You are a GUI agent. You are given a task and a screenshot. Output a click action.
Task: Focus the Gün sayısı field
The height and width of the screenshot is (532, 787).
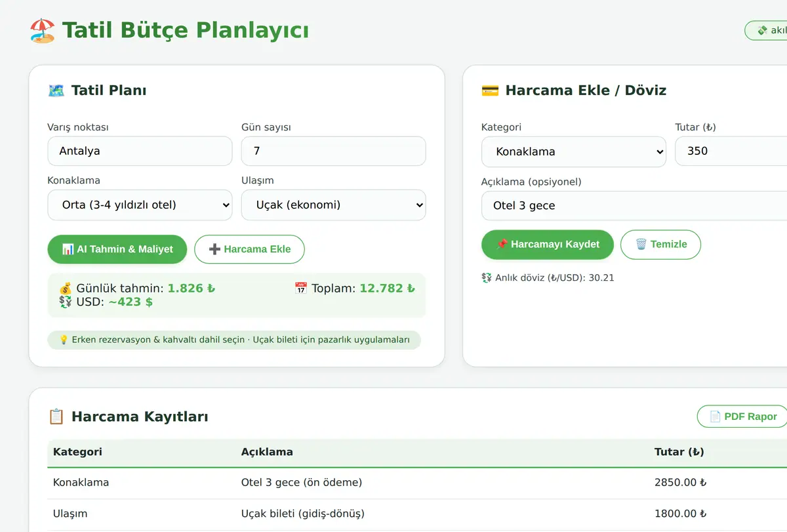pyautogui.click(x=334, y=151)
